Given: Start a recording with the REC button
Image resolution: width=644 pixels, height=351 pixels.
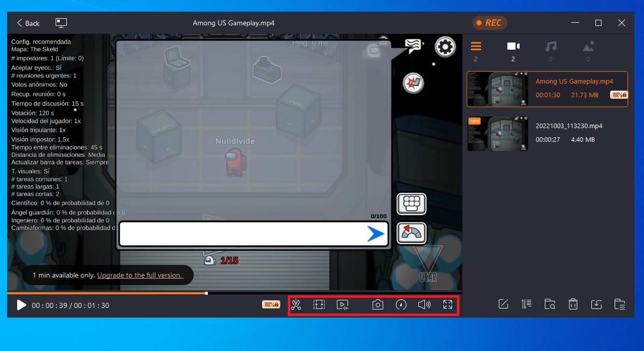Looking at the screenshot, I should pyautogui.click(x=490, y=23).
